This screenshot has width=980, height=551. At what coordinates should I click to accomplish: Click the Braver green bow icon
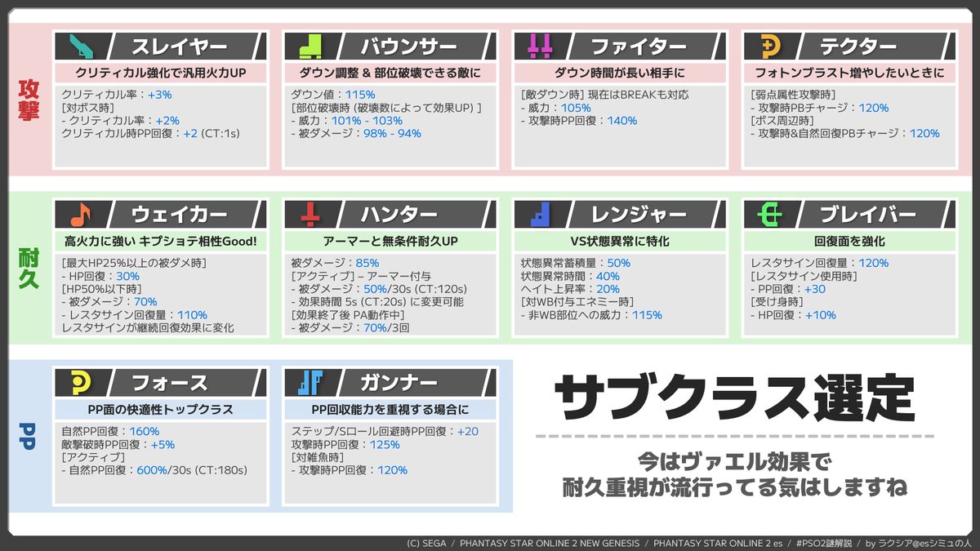pos(770,215)
